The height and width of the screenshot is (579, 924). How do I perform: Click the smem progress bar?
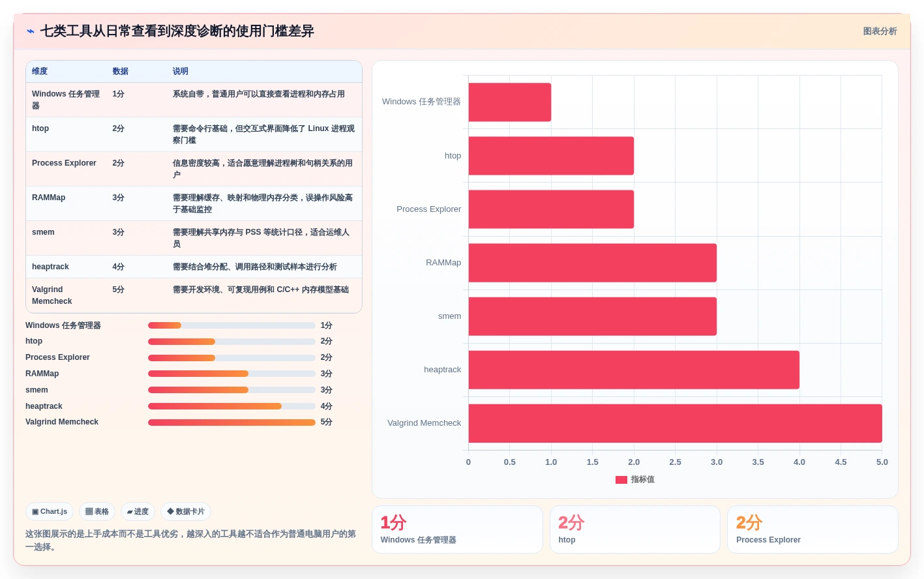[231, 390]
